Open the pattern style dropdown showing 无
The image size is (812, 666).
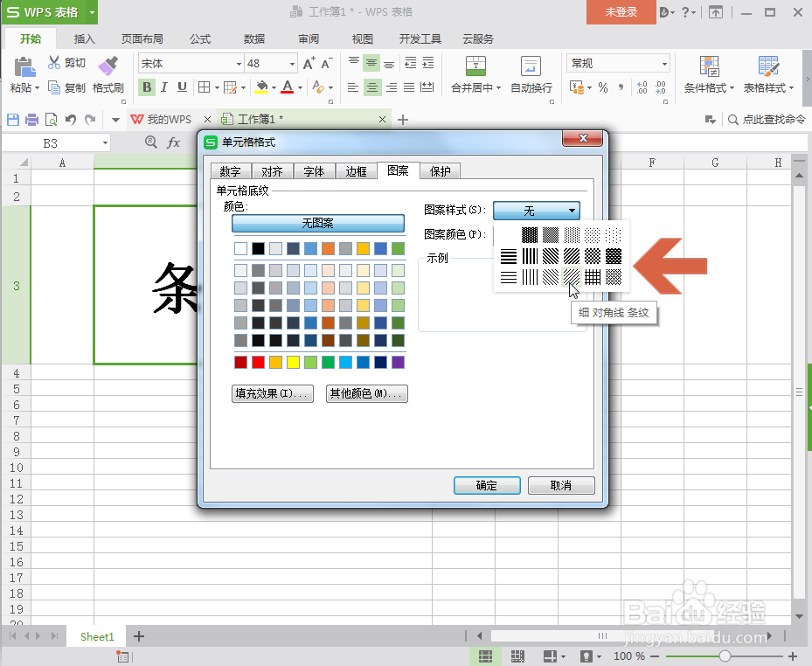tap(537, 211)
